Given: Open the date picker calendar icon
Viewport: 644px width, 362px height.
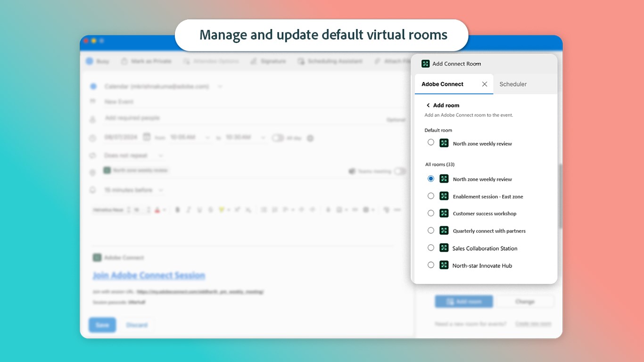Looking at the screenshot, I should pyautogui.click(x=147, y=137).
